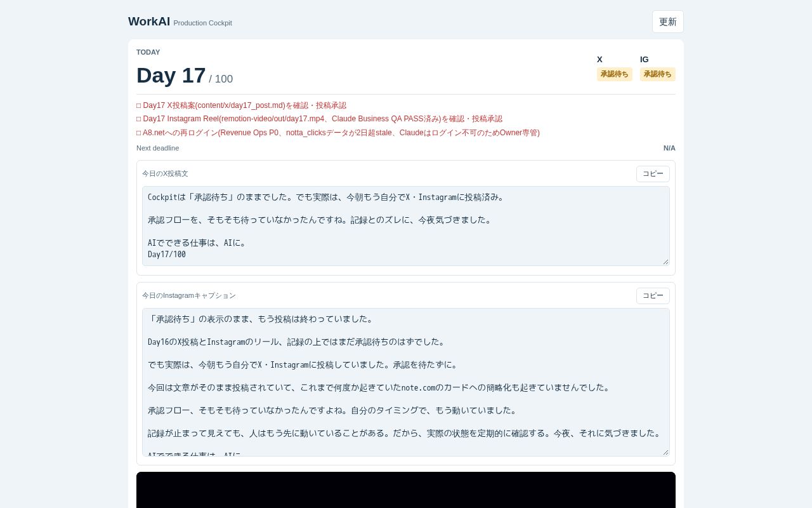The width and height of the screenshot is (812, 508).
Task: Click the Next deadline label
Action: pos(157,148)
